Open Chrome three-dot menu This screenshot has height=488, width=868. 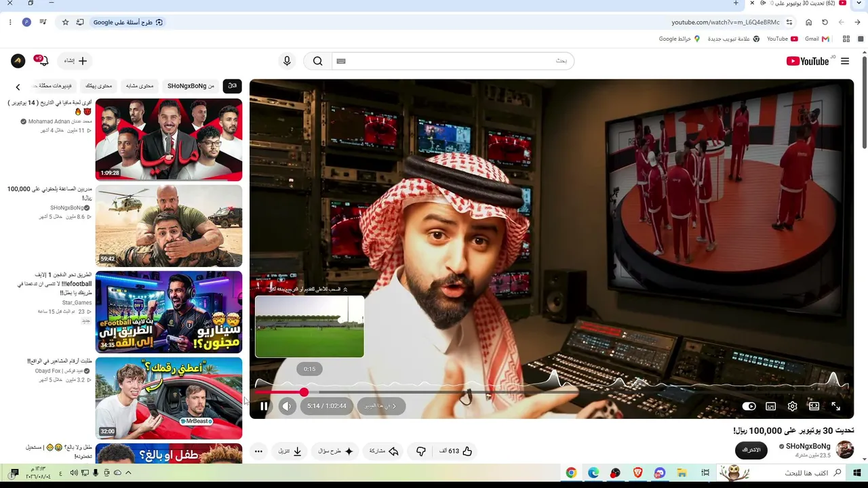(x=10, y=22)
